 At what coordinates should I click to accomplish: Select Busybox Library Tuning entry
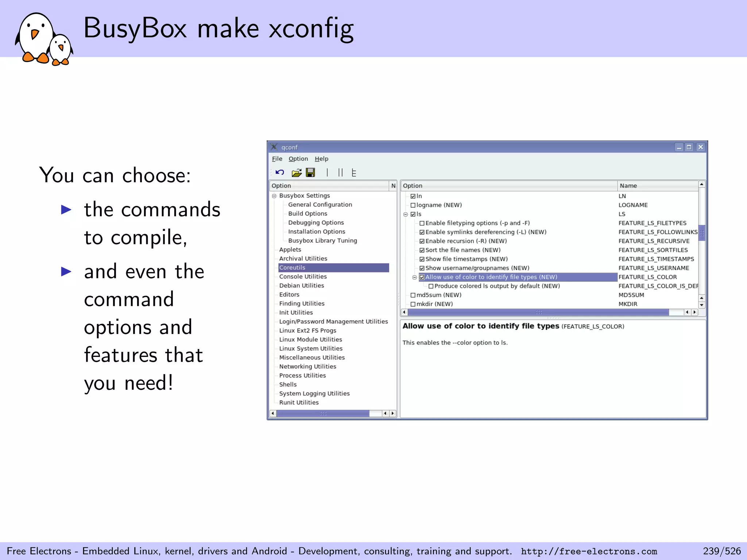click(322, 241)
